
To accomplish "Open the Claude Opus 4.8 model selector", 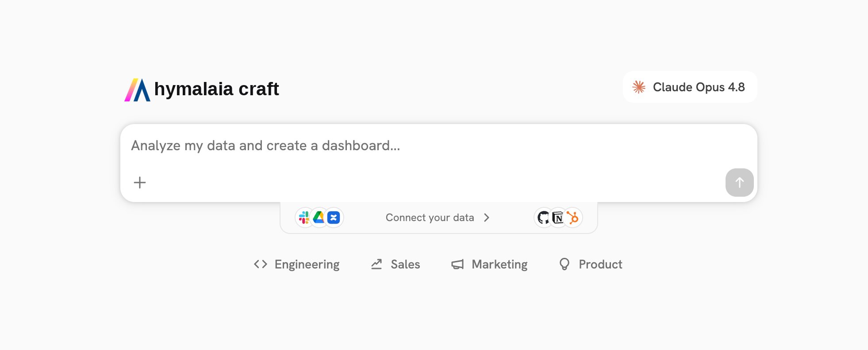I will (x=690, y=87).
